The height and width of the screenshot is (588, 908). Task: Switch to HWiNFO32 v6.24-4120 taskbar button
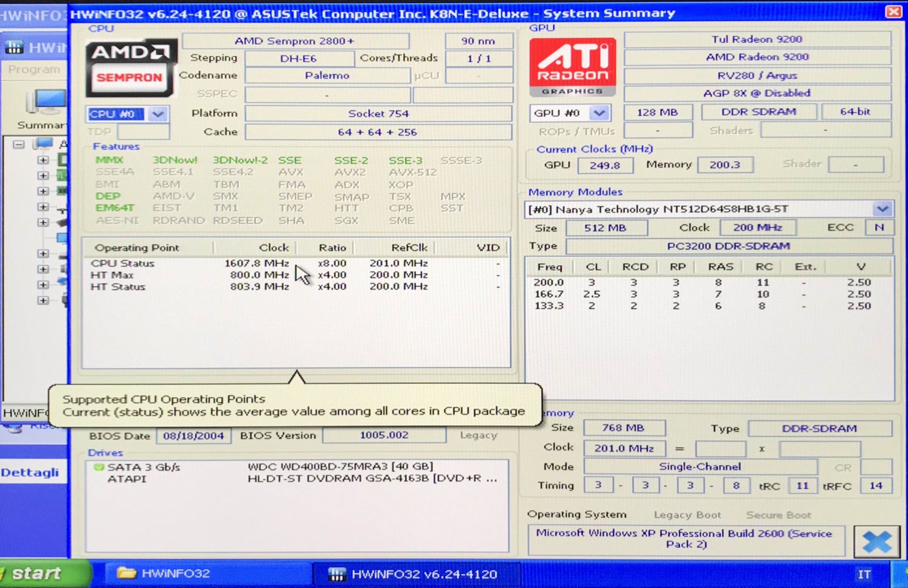(x=415, y=574)
